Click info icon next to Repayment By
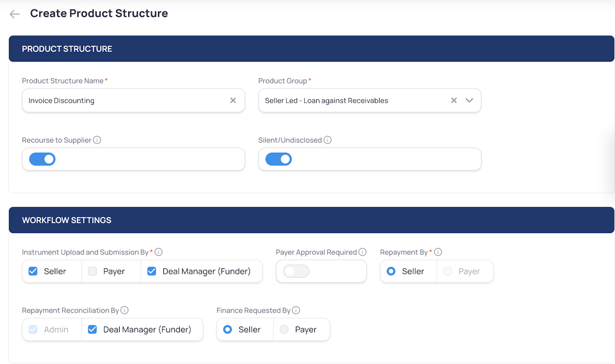 (438, 252)
